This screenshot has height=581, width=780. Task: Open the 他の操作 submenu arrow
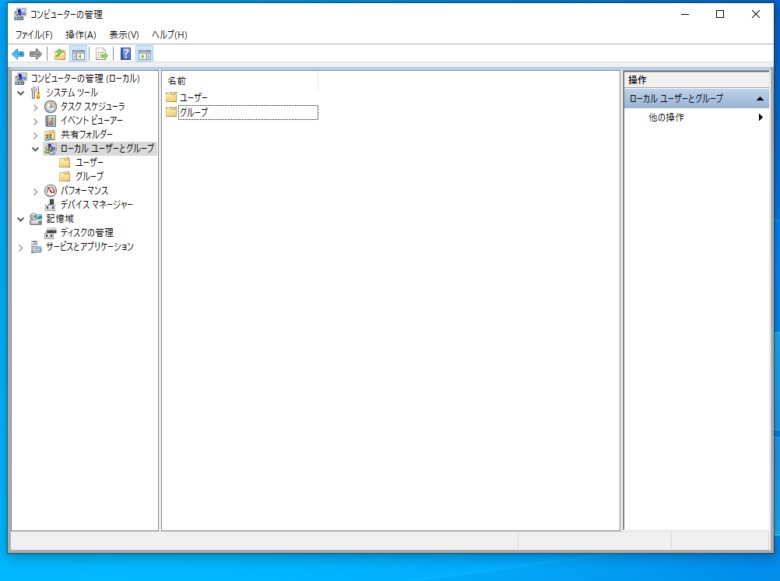click(761, 117)
